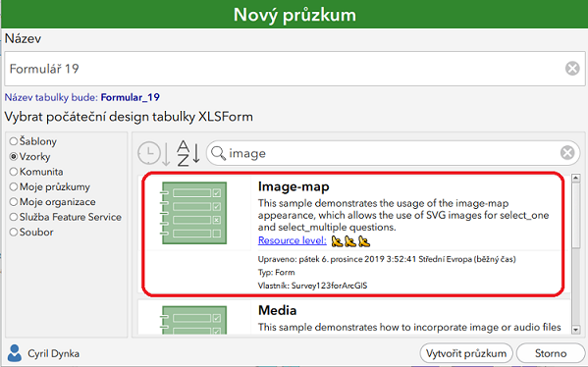The width and height of the screenshot is (588, 367).
Task: Click the Cyril Dynka user name
Action: tap(53, 353)
